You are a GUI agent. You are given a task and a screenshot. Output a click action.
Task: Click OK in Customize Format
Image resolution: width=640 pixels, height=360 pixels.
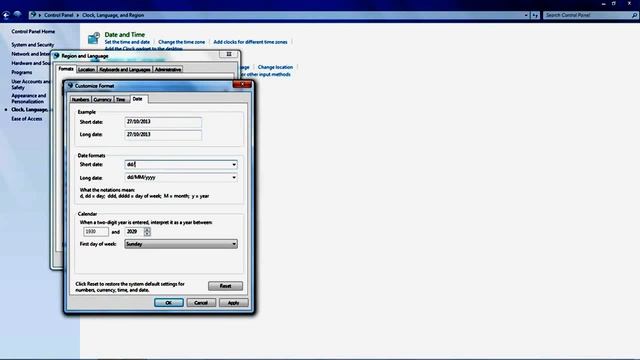pyautogui.click(x=169, y=303)
